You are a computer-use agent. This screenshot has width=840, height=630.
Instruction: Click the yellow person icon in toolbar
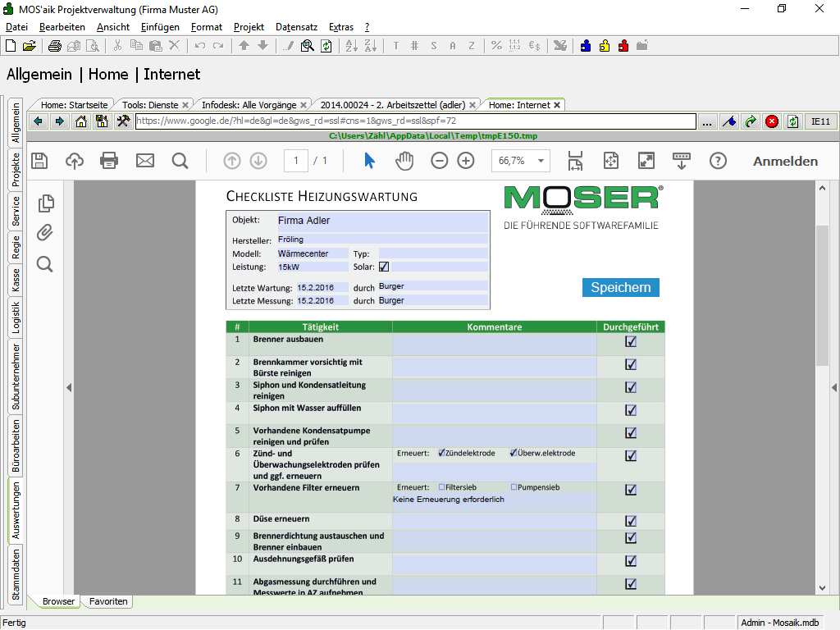point(605,46)
